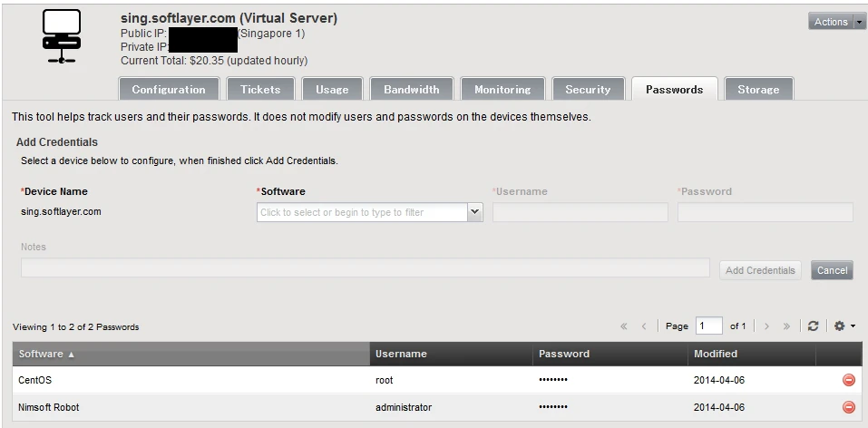This screenshot has height=428, width=868.
Task: Click the Nimsoft Robot row modified date
Action: [x=719, y=407]
